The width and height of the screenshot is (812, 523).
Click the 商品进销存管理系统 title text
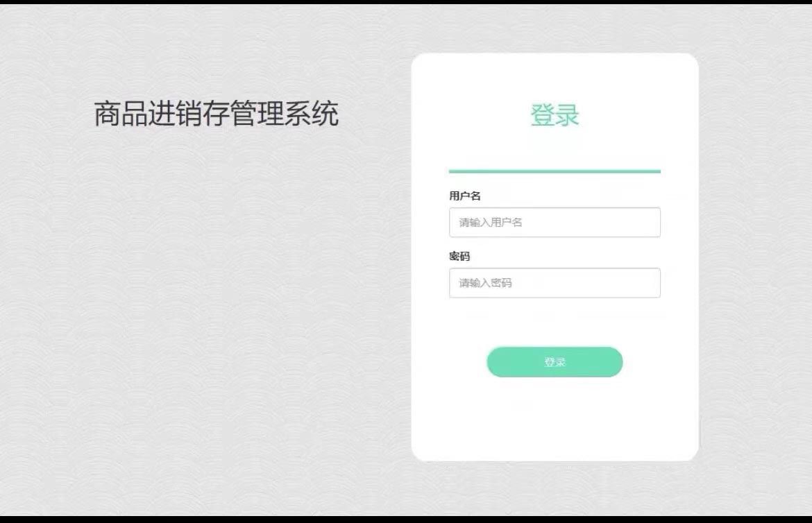(216, 114)
